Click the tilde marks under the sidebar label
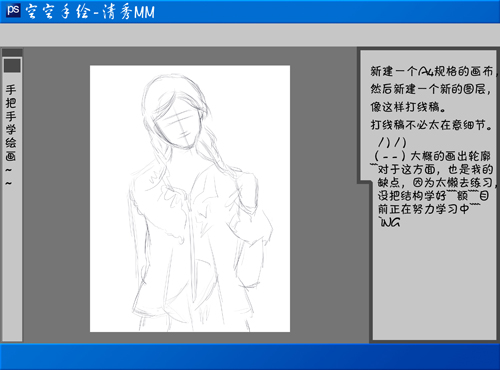Screen dimensions: 500x370 click(x=9, y=177)
